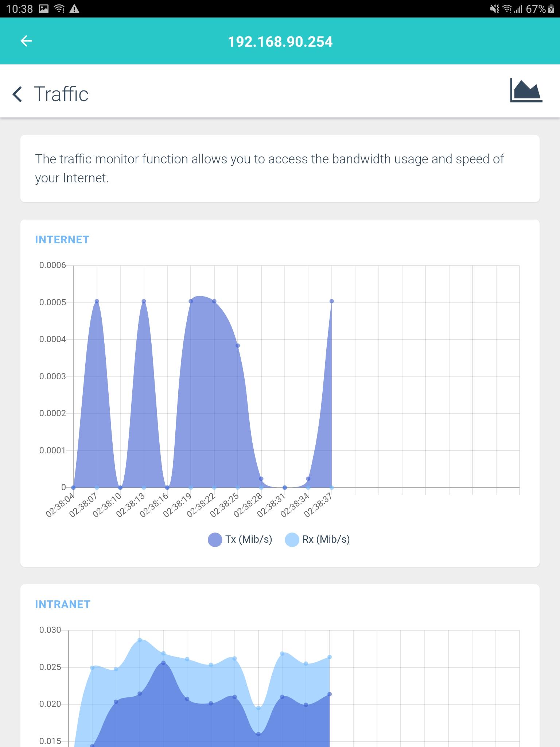Select the 02:38:25 Tx data point
The image size is (560, 747).
click(x=238, y=346)
